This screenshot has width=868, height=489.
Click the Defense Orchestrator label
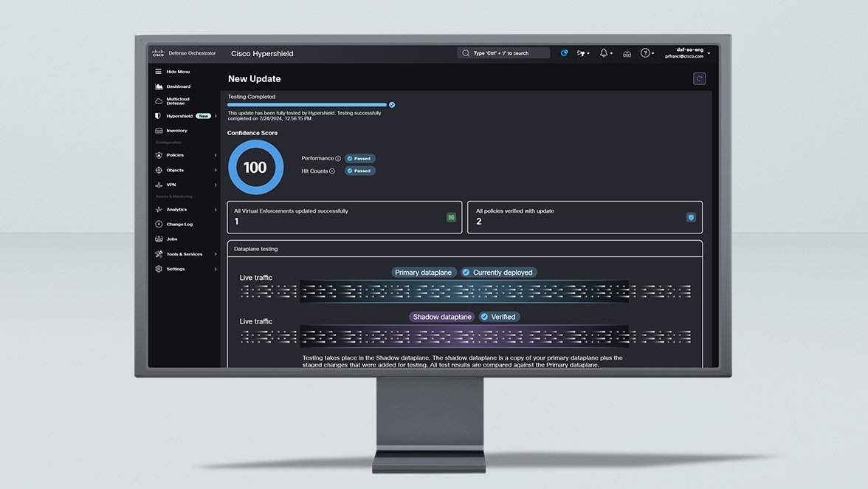click(x=192, y=53)
